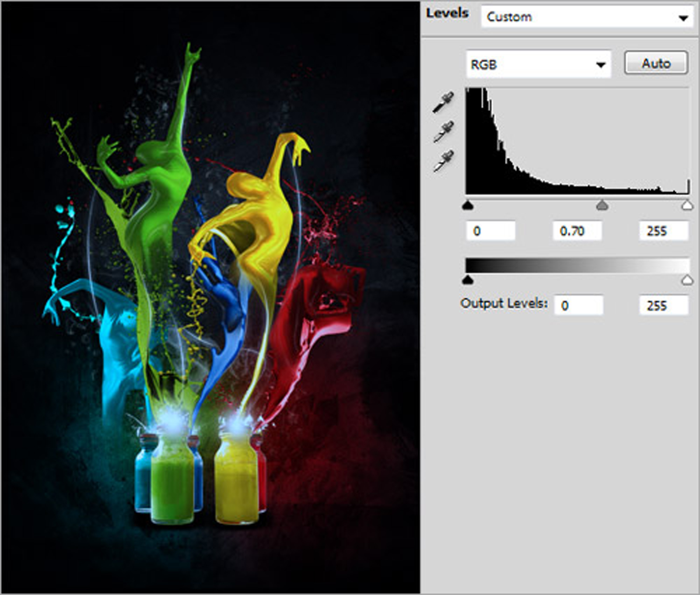Click the input shadow field showing 0
The image size is (700, 595).
490,231
